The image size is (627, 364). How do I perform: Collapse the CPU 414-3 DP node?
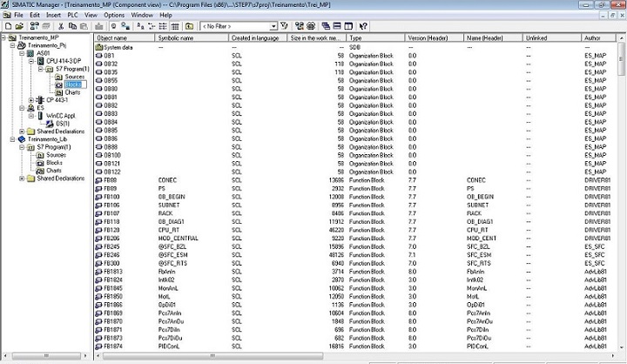[31, 61]
